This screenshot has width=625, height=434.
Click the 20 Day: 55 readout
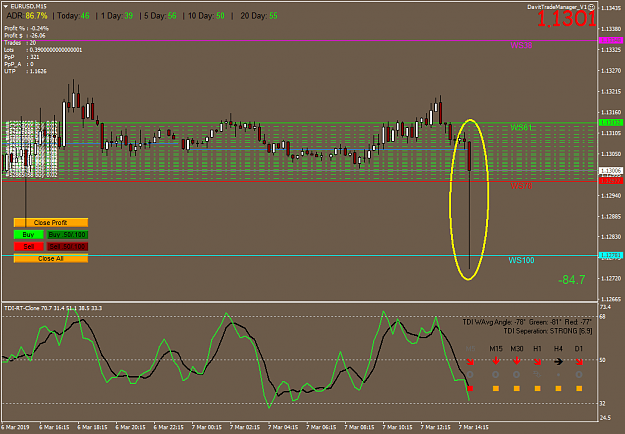tap(259, 16)
